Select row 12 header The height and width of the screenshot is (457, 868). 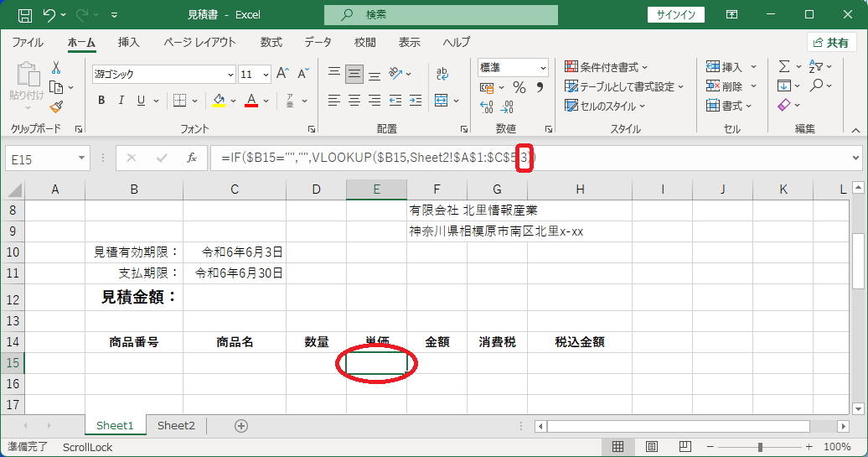tap(13, 299)
